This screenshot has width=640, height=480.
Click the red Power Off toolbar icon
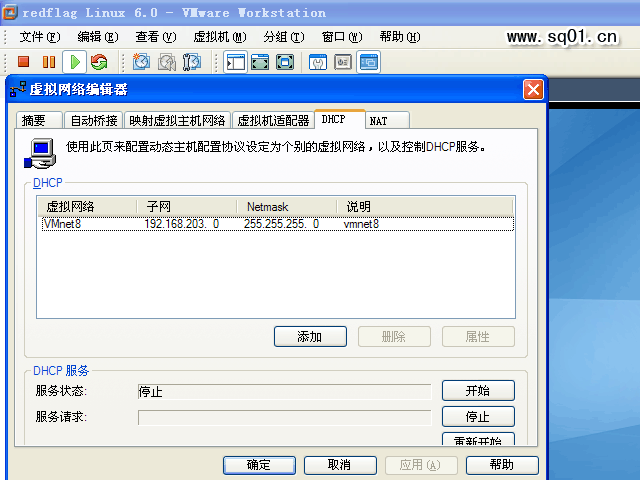24,62
